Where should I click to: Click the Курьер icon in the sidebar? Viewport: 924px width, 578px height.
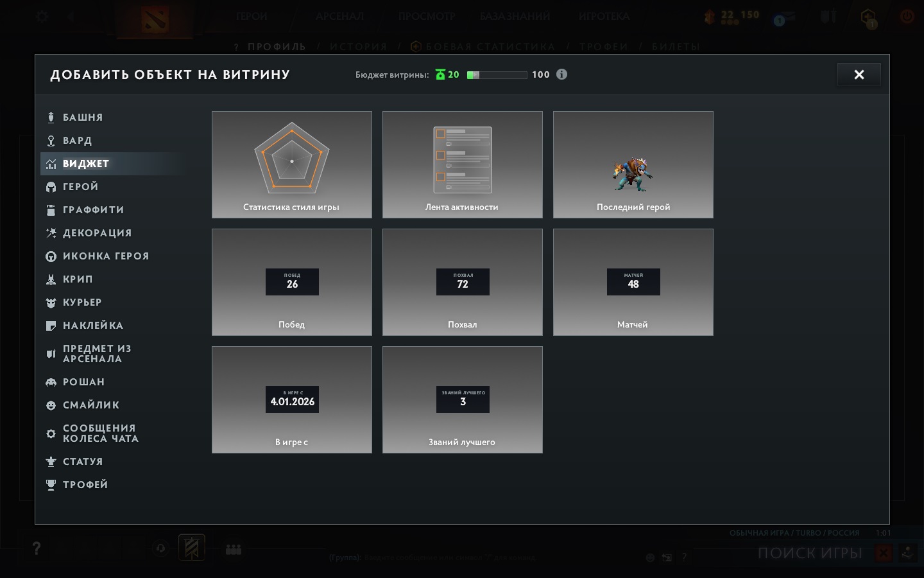[x=51, y=302]
